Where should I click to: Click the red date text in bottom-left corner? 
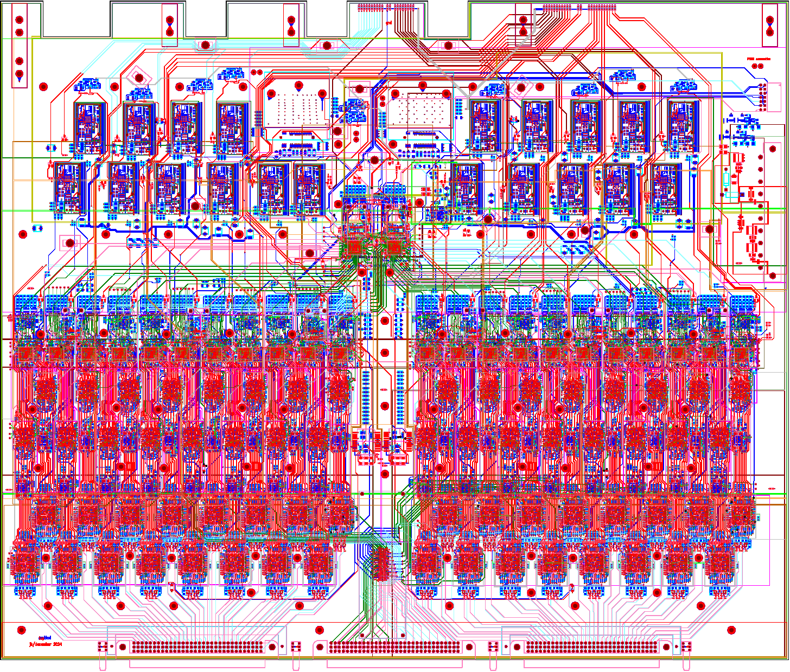pos(46,644)
